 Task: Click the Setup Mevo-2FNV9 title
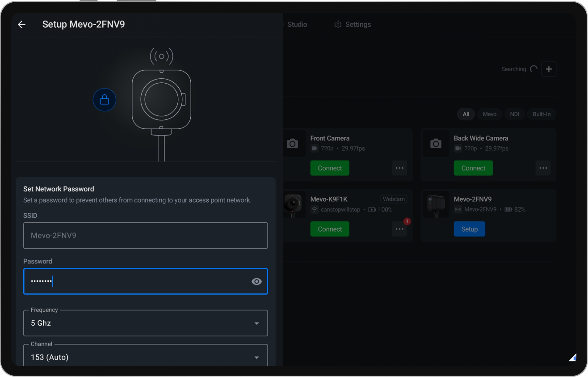point(84,24)
